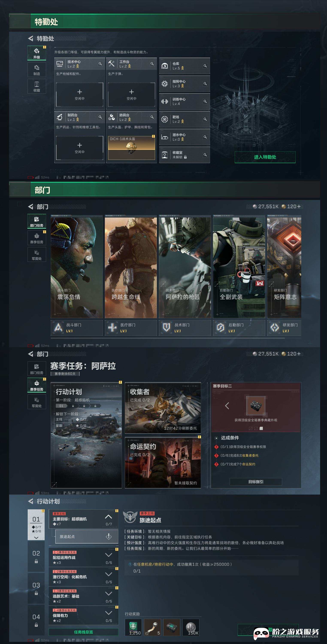327x644 pixels.
Task: Open the magnifier on 指挥中心 row
Action: [x=205, y=83]
